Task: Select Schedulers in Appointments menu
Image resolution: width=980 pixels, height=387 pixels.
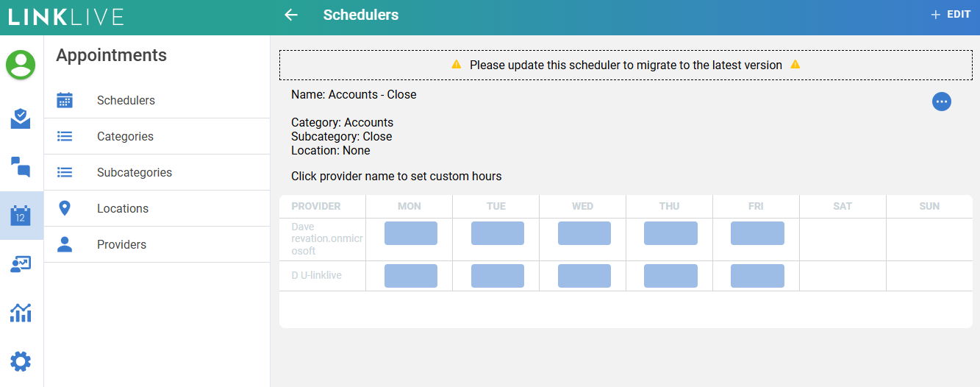Action: click(x=126, y=101)
